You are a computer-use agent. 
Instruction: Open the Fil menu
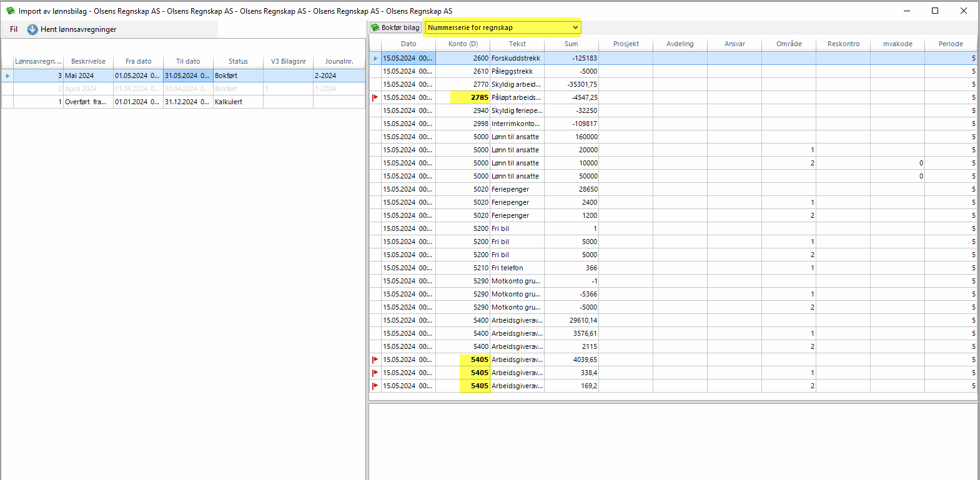point(14,29)
